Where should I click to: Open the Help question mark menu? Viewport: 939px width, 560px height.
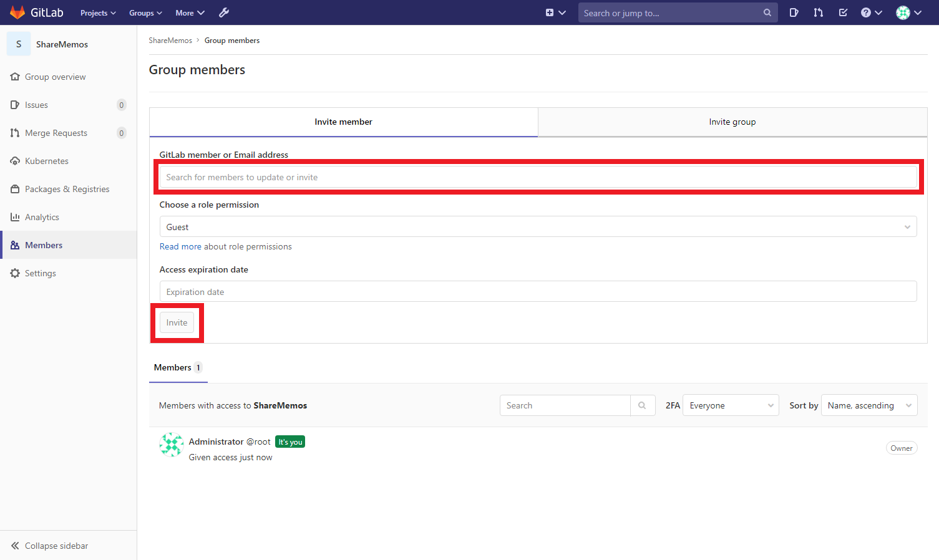pos(871,12)
